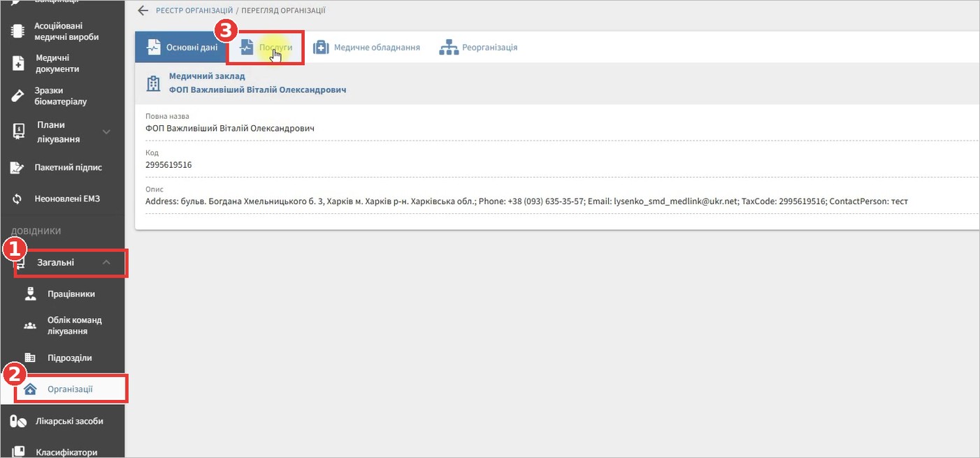Image resolution: width=980 pixels, height=458 pixels.
Task: Click the Медичний заклад heading
Action: (x=207, y=76)
